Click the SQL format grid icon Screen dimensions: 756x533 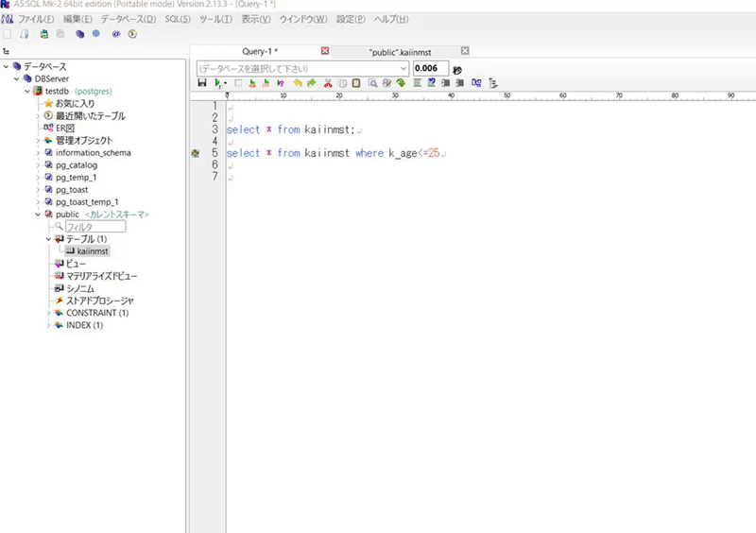[417, 83]
